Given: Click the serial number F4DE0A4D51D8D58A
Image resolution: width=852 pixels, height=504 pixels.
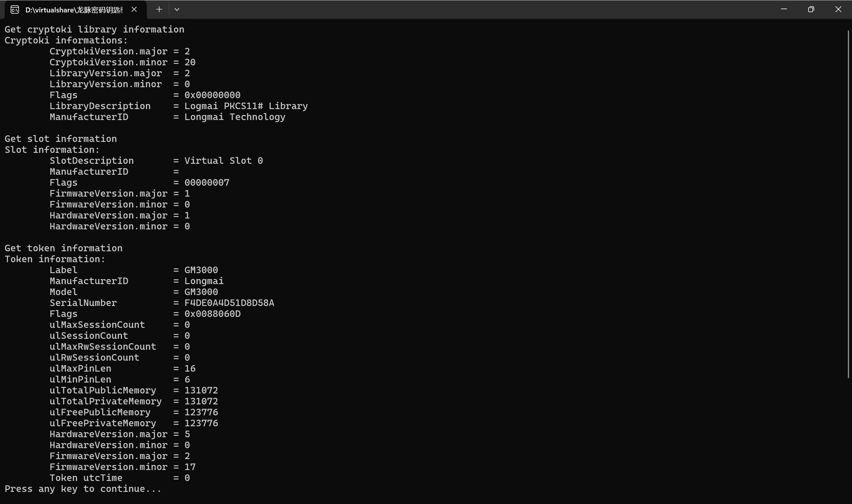Looking at the screenshot, I should coord(229,303).
